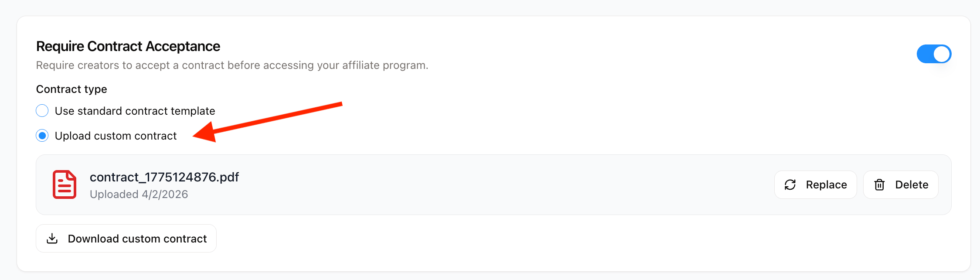Choose the 'Use standard contract template' text label

135,111
